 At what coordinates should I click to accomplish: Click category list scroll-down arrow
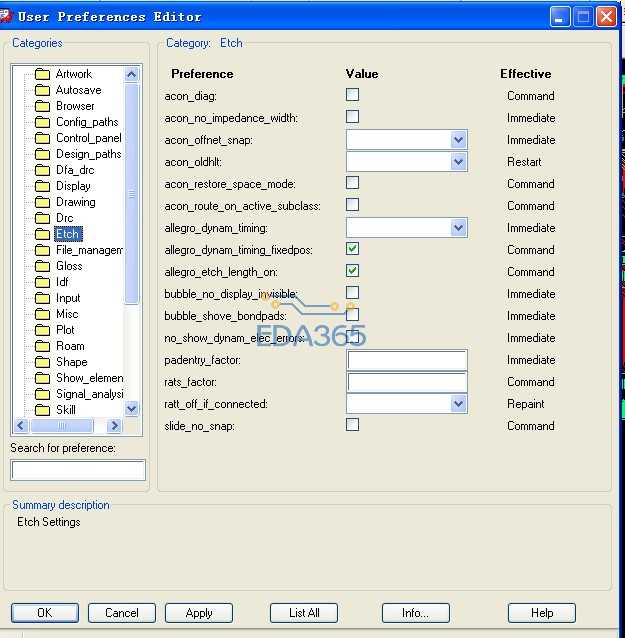tap(131, 409)
